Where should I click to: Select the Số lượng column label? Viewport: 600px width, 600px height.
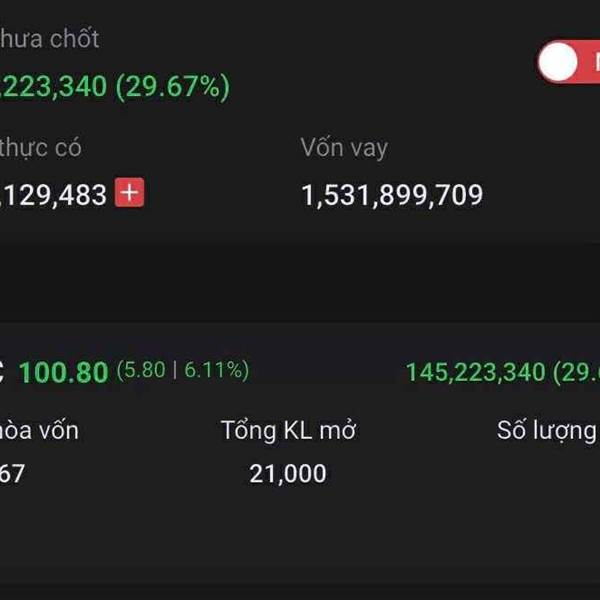point(548,431)
